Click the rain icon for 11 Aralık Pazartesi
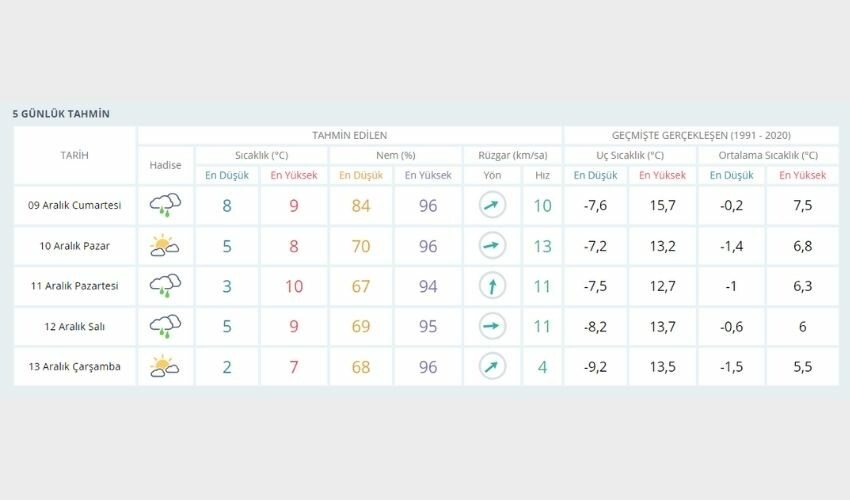 (165, 286)
